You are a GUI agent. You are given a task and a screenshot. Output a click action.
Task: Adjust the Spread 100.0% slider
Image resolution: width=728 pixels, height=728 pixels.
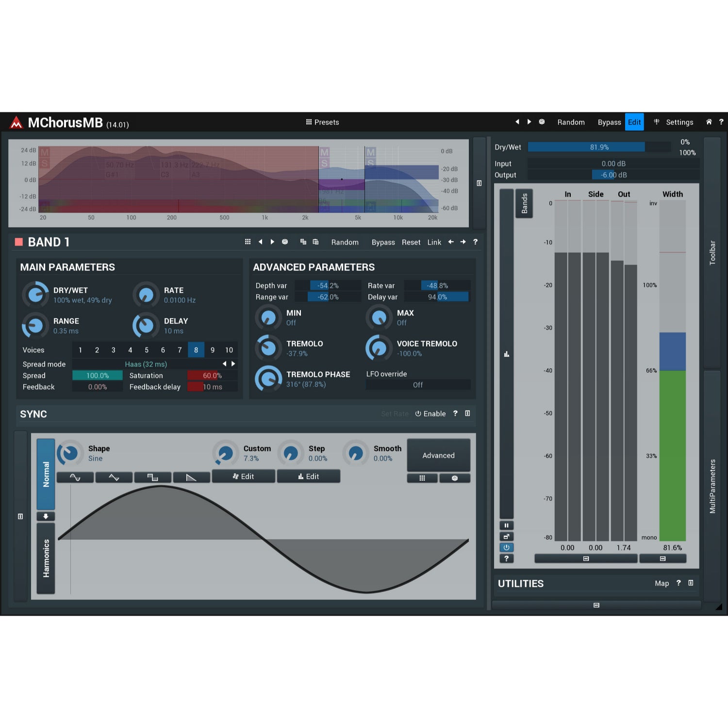coord(98,376)
